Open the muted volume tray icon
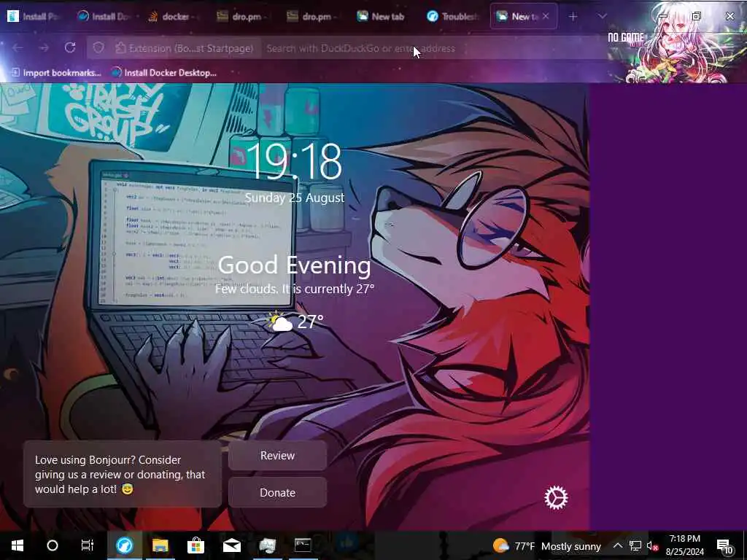The width and height of the screenshot is (747, 560). tap(653, 545)
